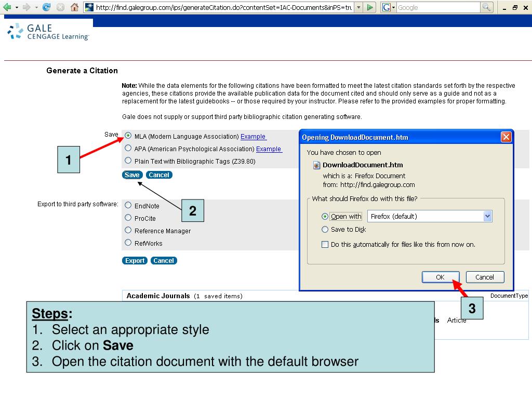Reload the page with the refresh icon
532x399 pixels.
click(x=46, y=7)
